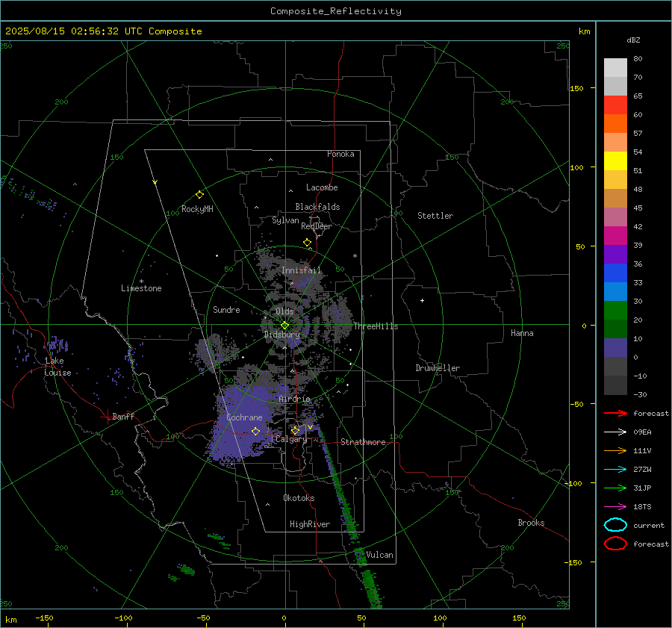This screenshot has width=672, height=628.
Task: Click the Airdrie city label
Action: point(294,399)
